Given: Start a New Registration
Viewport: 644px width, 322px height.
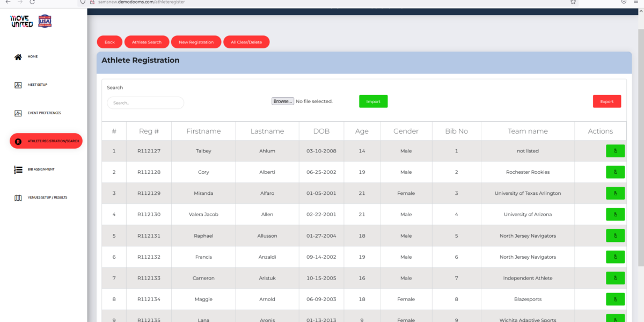Looking at the screenshot, I should pos(196,42).
